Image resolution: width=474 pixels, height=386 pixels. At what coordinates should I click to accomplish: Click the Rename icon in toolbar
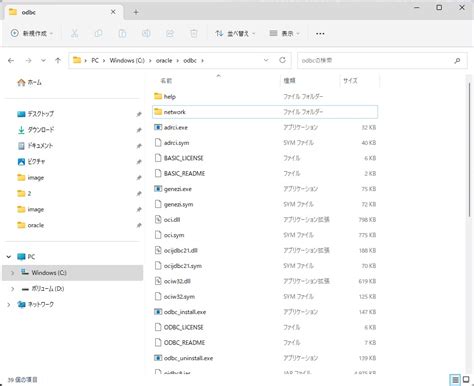146,33
